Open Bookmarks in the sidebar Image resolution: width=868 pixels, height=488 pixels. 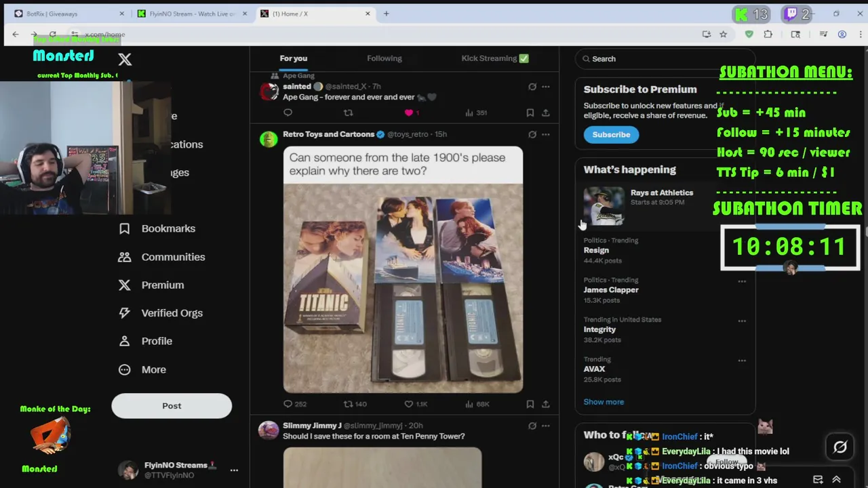(157, 228)
